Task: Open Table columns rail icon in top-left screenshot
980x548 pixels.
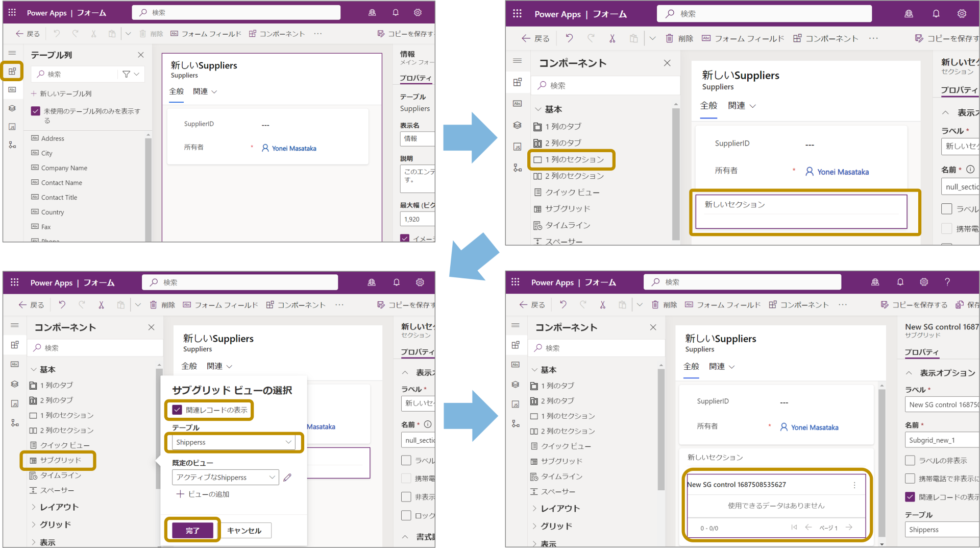Action: coord(12,89)
